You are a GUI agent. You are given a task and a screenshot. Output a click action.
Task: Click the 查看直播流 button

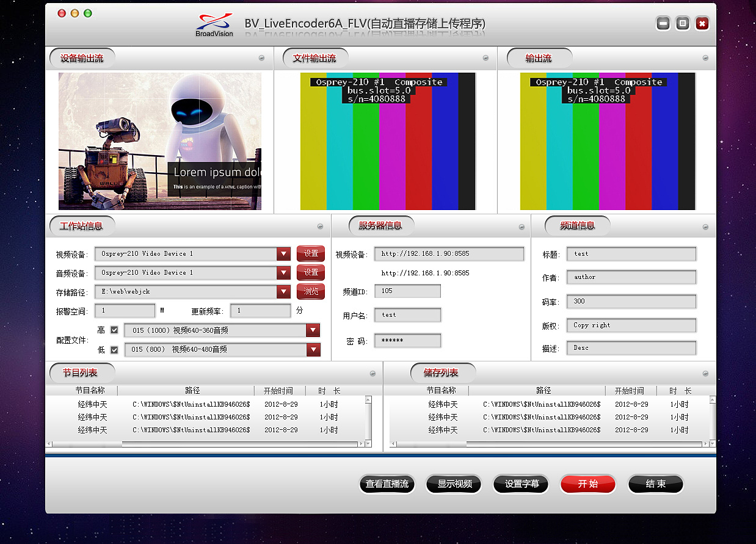(x=387, y=484)
